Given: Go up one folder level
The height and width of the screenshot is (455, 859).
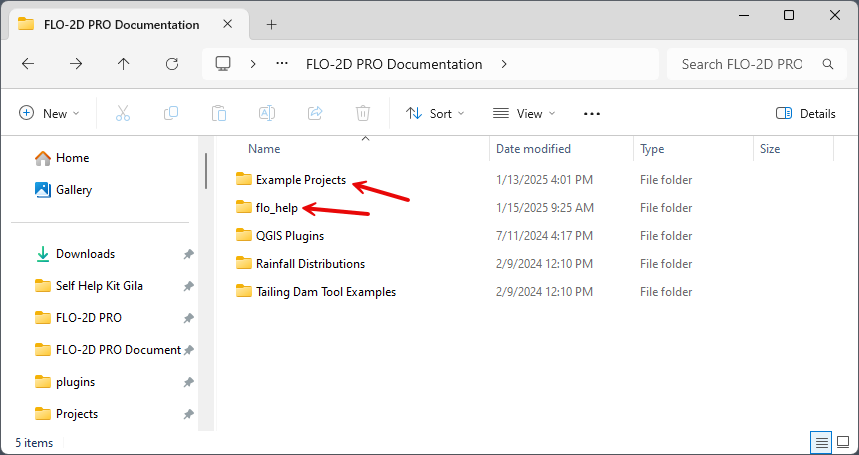Looking at the screenshot, I should [x=123, y=64].
